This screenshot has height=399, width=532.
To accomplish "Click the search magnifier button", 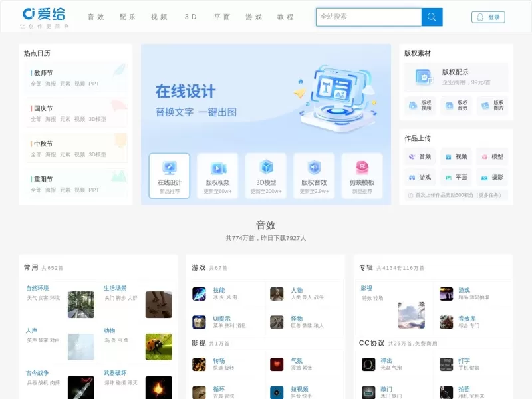I will click(x=431, y=16).
